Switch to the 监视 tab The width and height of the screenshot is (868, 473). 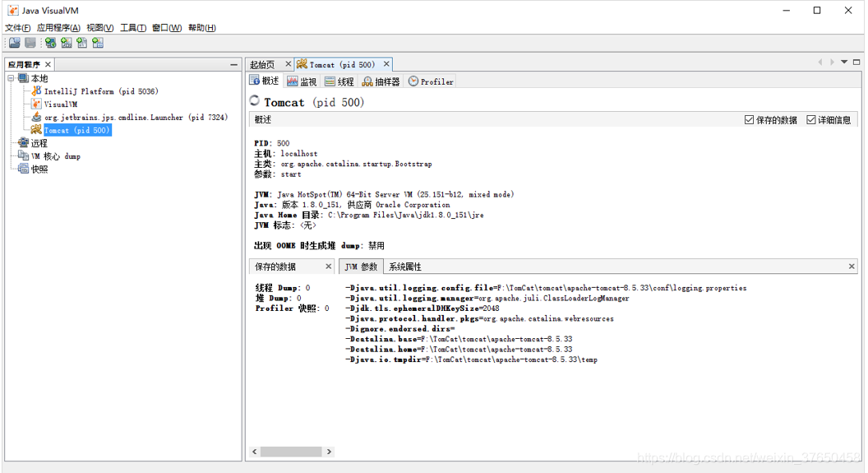(x=302, y=81)
